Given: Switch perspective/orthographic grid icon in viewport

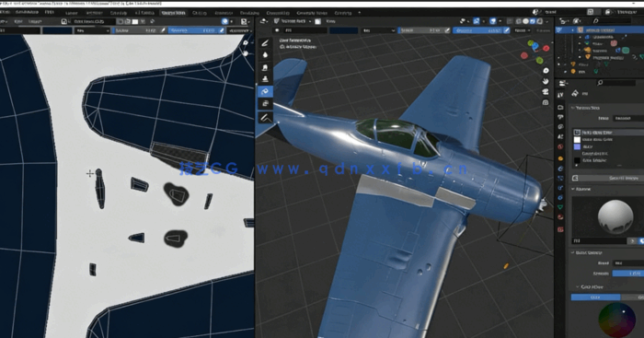Looking at the screenshot, I should coord(546,102).
